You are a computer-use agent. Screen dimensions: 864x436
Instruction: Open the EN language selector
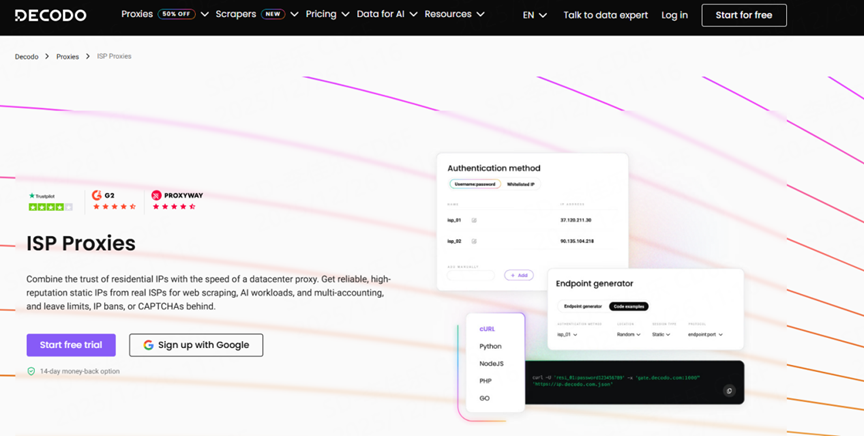534,15
